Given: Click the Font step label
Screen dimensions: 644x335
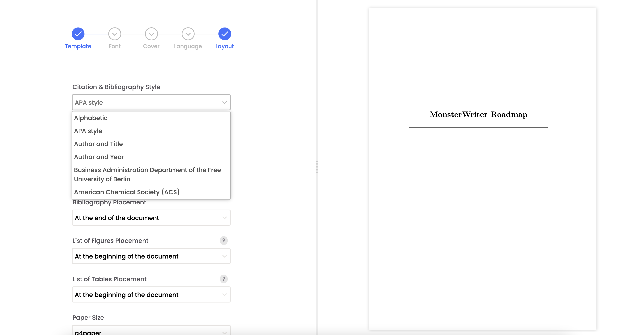Looking at the screenshot, I should click(x=115, y=46).
